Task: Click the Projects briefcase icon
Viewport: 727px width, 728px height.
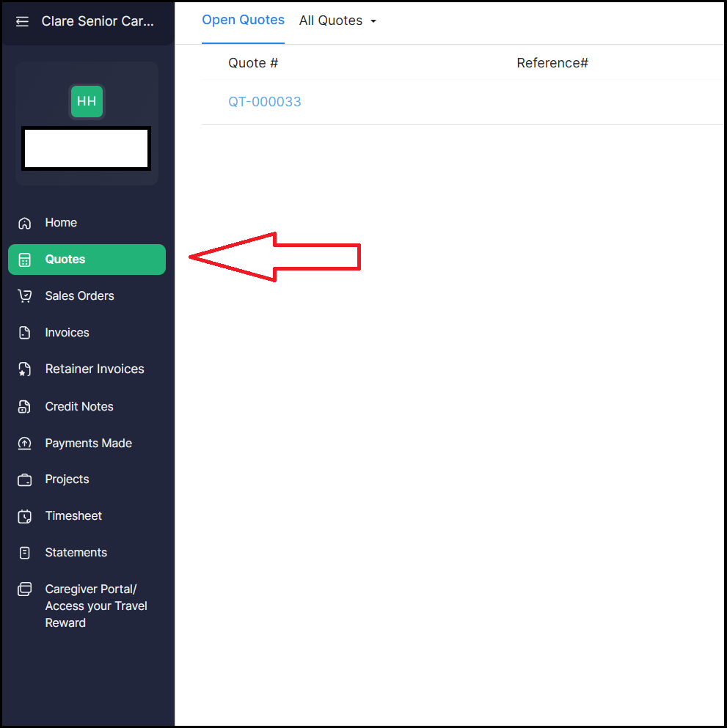Action: click(25, 480)
